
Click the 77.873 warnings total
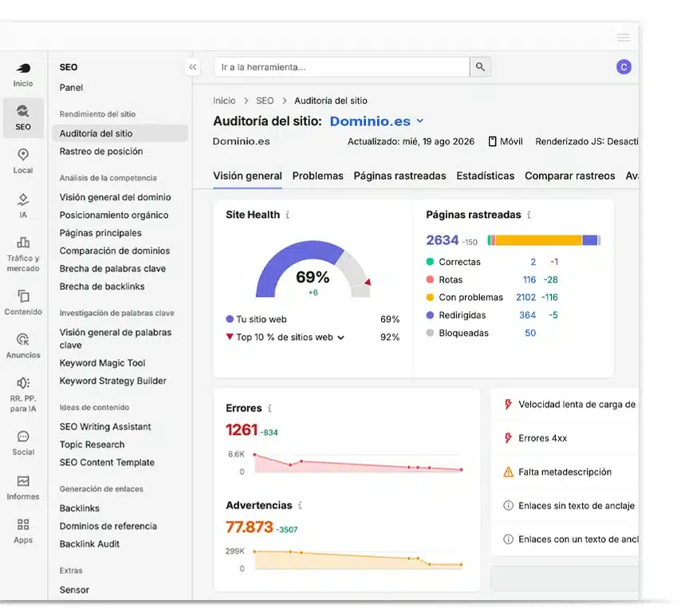pyautogui.click(x=249, y=527)
